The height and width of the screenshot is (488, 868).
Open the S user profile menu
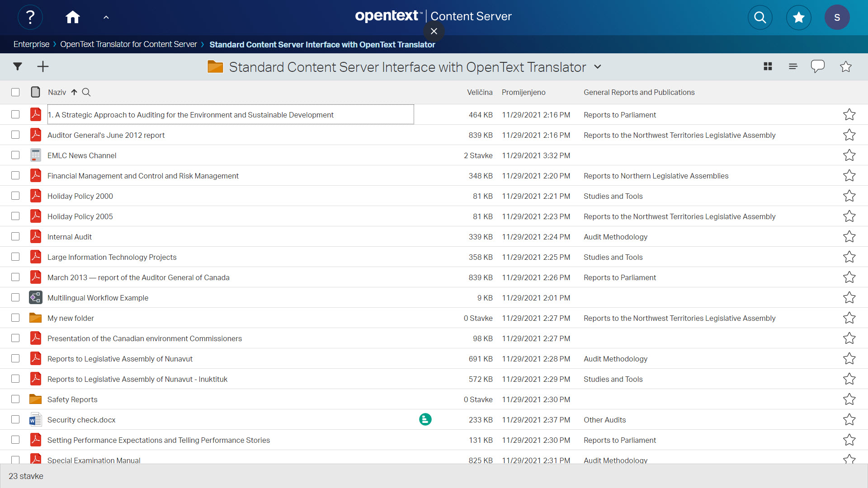(837, 17)
